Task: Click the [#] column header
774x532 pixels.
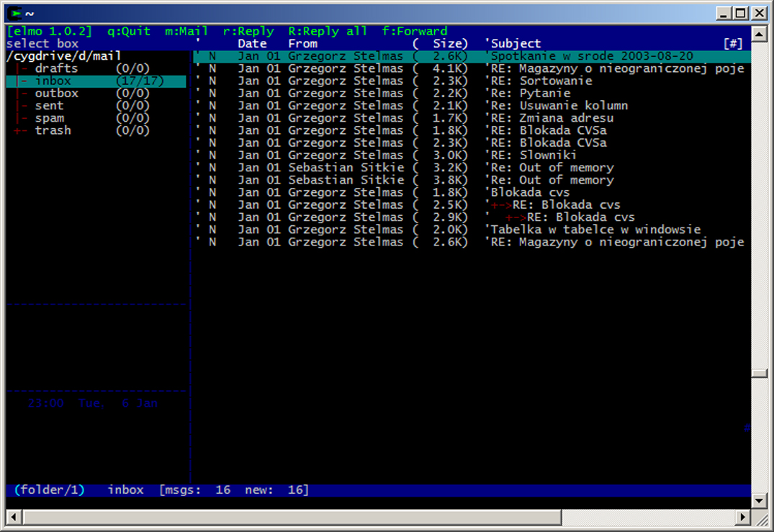Action: [x=733, y=43]
